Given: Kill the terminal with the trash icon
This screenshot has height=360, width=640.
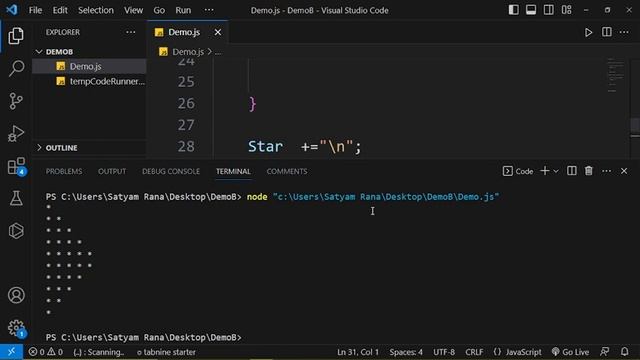Looking at the screenshot, I should pyautogui.click(x=589, y=171).
